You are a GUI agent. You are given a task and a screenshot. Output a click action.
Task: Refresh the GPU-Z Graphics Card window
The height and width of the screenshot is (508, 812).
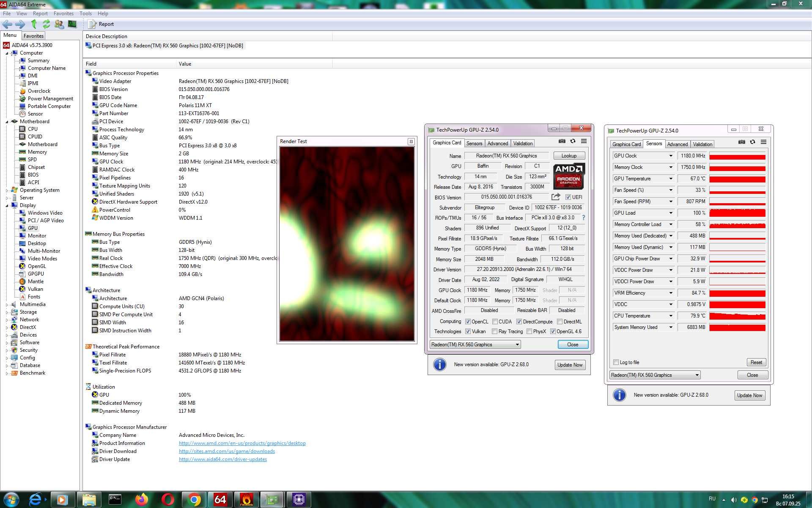tap(573, 141)
